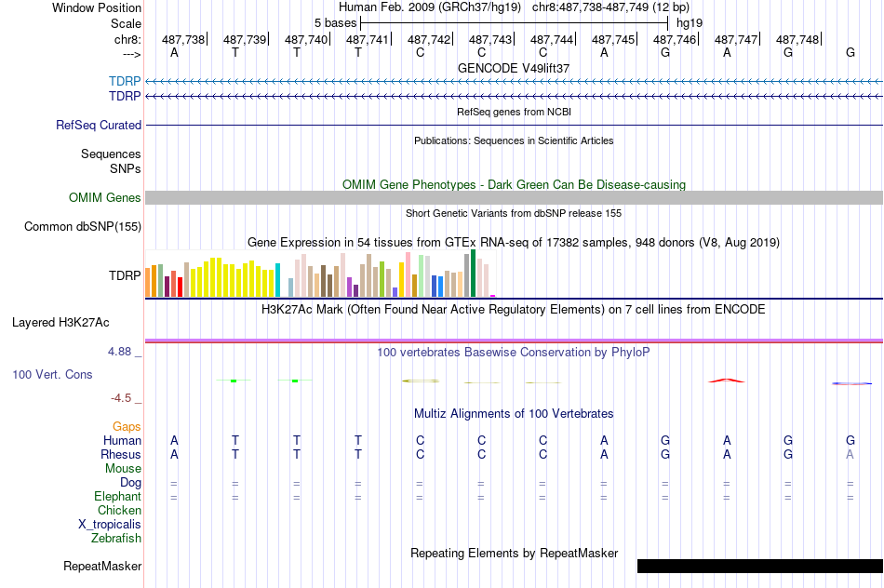884x588 pixels.
Task: Click the gray OMIM Genes bar
Action: tap(515, 197)
